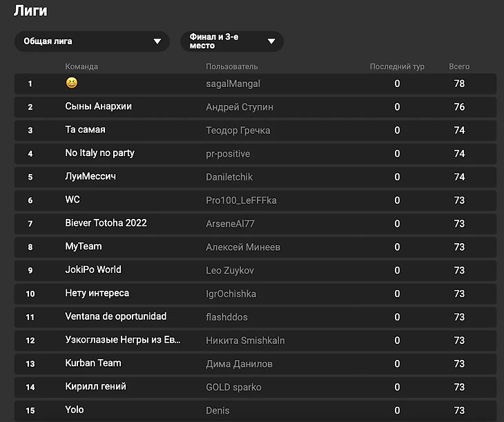Click the Пользователь column header
The height and width of the screenshot is (422, 504).
click(231, 67)
